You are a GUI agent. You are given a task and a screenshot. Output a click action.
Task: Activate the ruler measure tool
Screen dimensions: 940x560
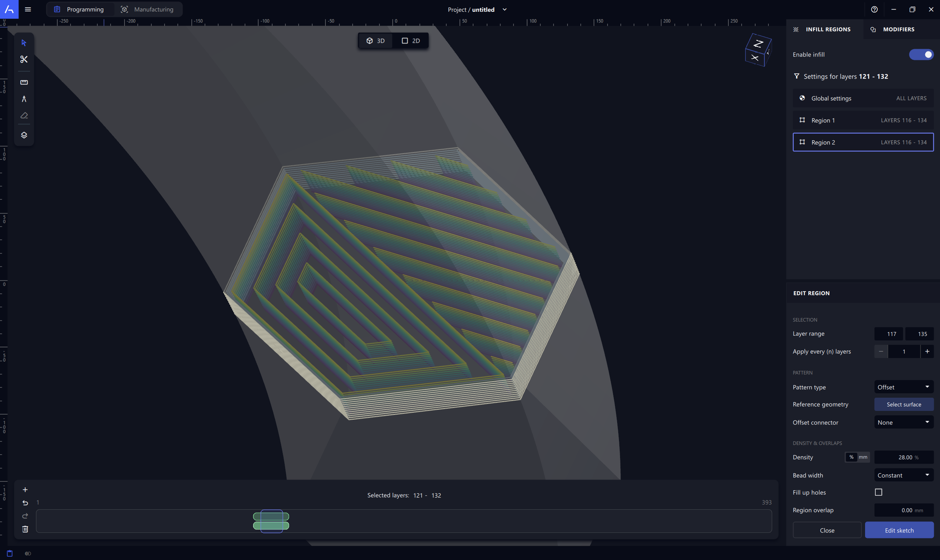click(x=24, y=82)
